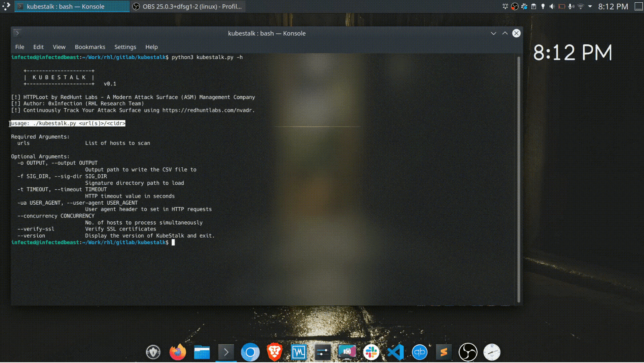Open the Settings menu in Konsole
Image resolution: width=644 pixels, height=363 pixels.
pos(125,47)
